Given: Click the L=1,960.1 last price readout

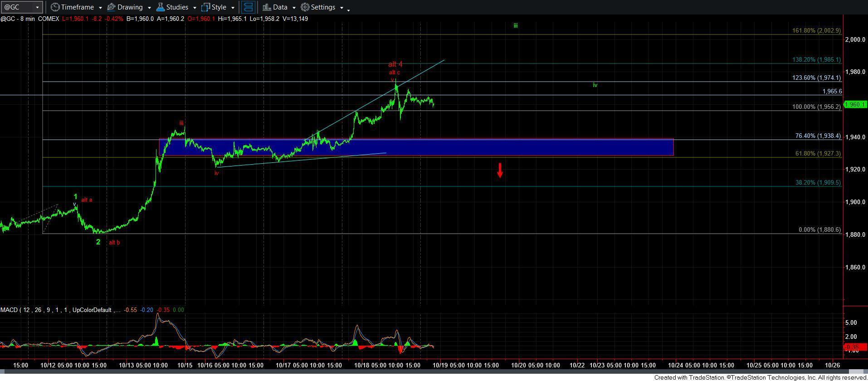Looking at the screenshot, I should pyautogui.click(x=76, y=19).
